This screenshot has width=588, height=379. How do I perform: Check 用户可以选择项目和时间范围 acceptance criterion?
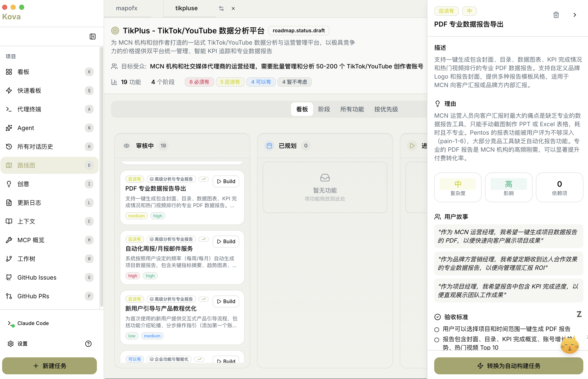point(437,330)
